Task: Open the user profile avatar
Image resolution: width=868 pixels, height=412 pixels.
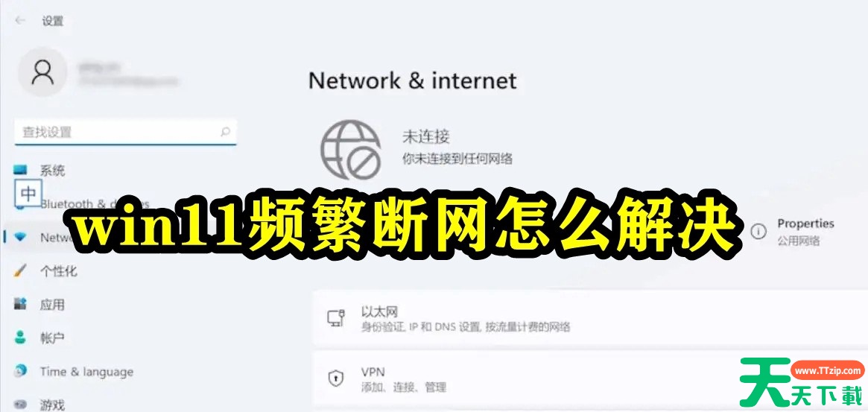Action: [x=42, y=72]
